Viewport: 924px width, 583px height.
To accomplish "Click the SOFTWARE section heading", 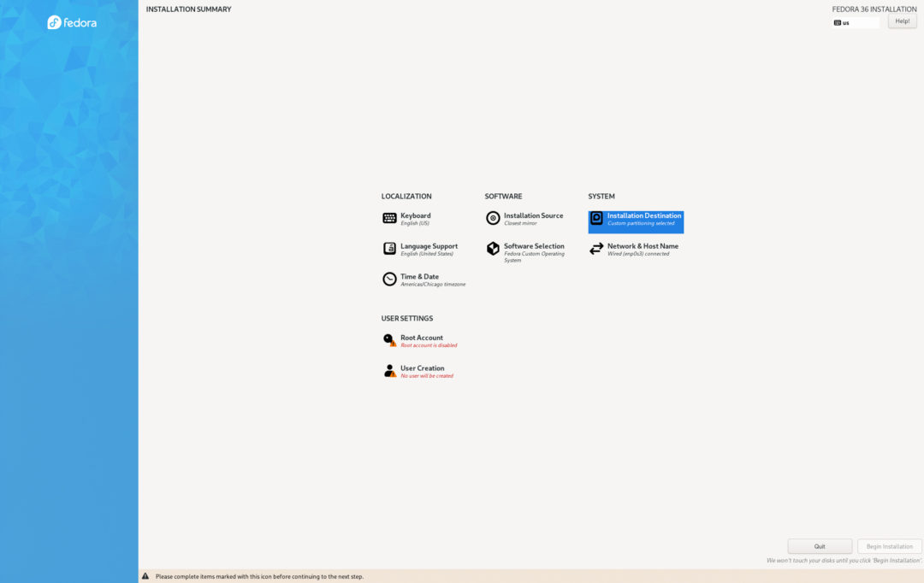I will click(x=503, y=197).
